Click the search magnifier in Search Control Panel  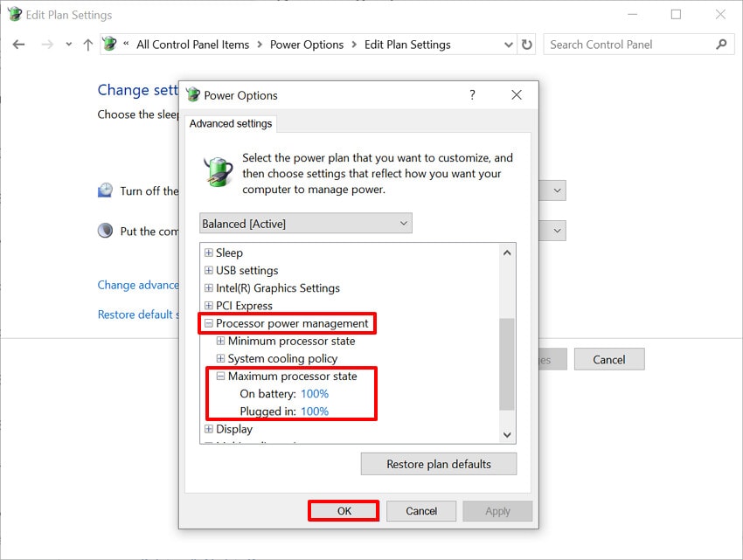click(x=721, y=44)
